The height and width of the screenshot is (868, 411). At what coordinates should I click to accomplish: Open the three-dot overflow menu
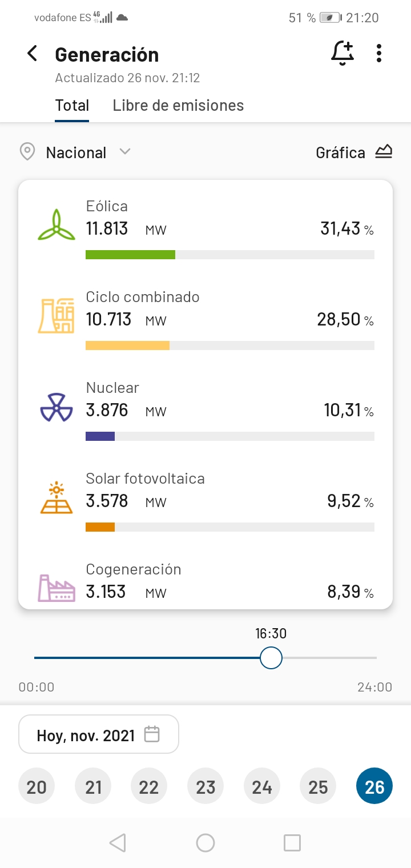click(x=379, y=54)
